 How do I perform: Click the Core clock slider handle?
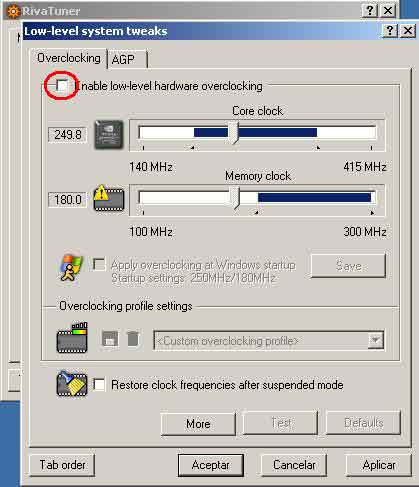tap(233, 133)
